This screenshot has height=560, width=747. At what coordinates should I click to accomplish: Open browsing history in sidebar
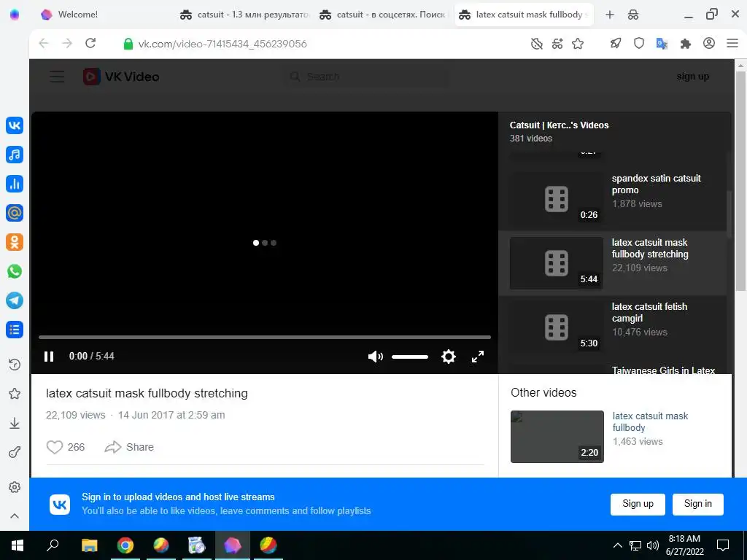[15, 365]
